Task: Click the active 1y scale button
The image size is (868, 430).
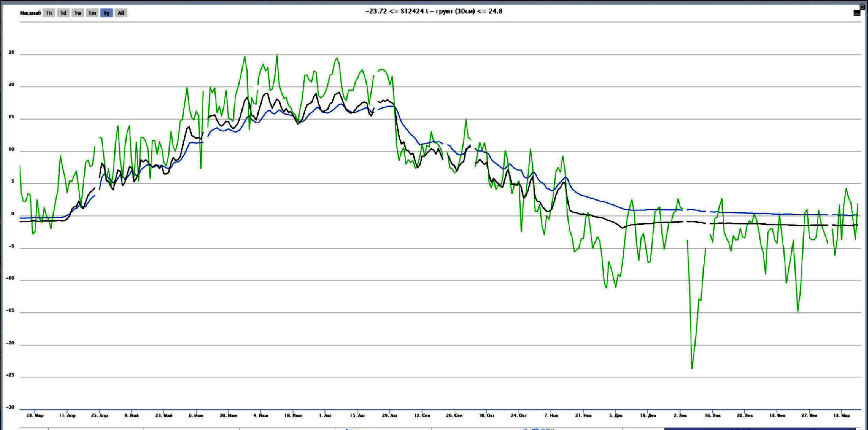Action: point(107,13)
